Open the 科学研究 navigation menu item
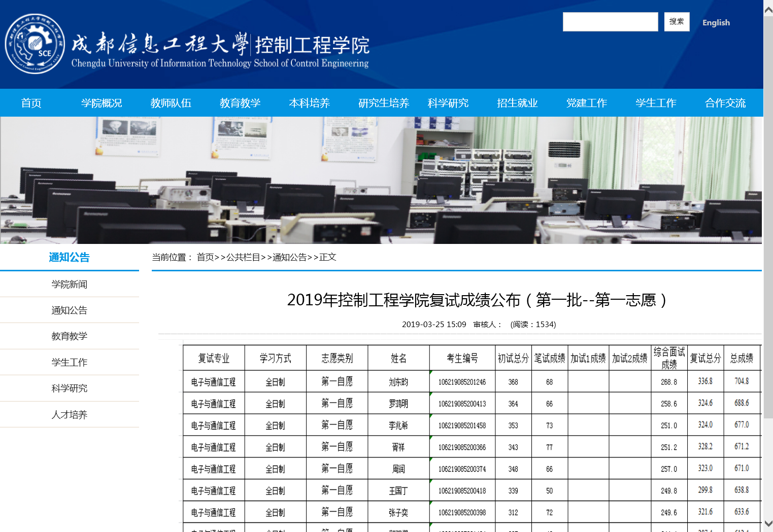 [448, 103]
